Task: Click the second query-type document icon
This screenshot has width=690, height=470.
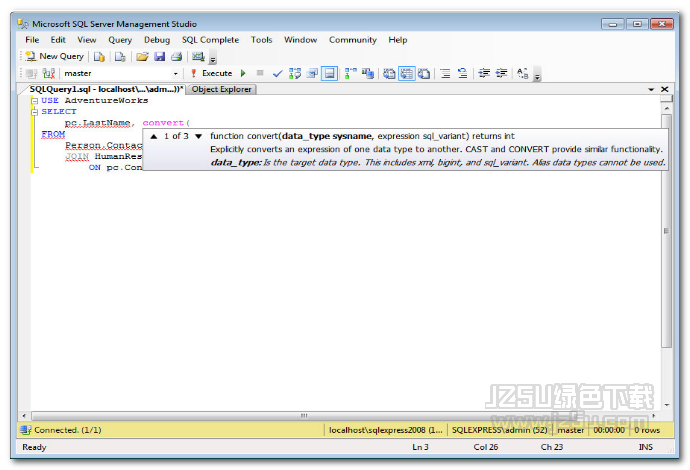Action: pos(120,57)
